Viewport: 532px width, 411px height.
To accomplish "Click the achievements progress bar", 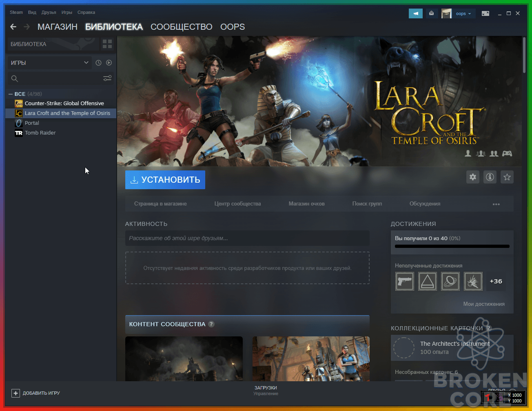I will pos(452,246).
